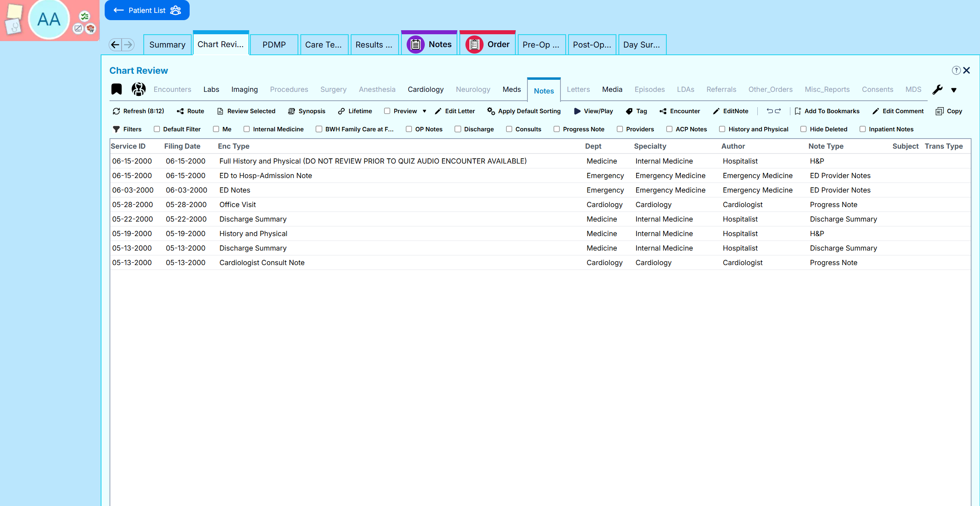Switch to the Labs tab
The height and width of the screenshot is (506, 980).
click(211, 89)
